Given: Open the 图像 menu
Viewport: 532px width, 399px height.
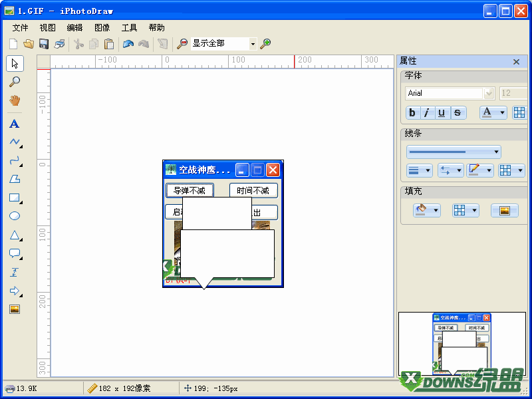Looking at the screenshot, I should [101, 27].
